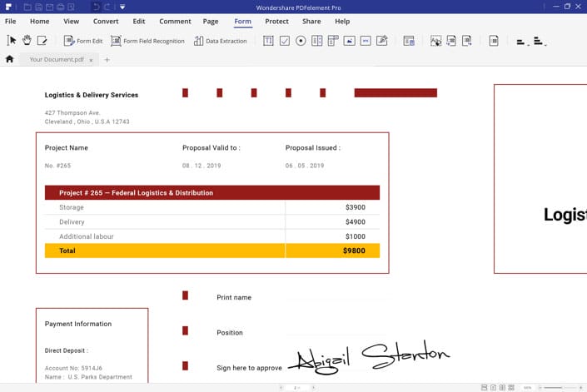The width and height of the screenshot is (587, 392).
Task: Open the quick access toolbar dropdown arrow
Action: [x=122, y=7]
